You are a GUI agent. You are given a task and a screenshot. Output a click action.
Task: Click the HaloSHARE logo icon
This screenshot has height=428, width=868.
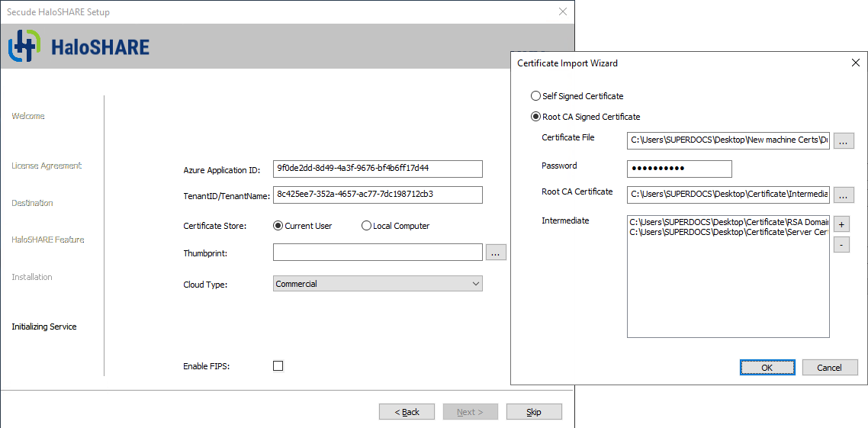coord(24,47)
